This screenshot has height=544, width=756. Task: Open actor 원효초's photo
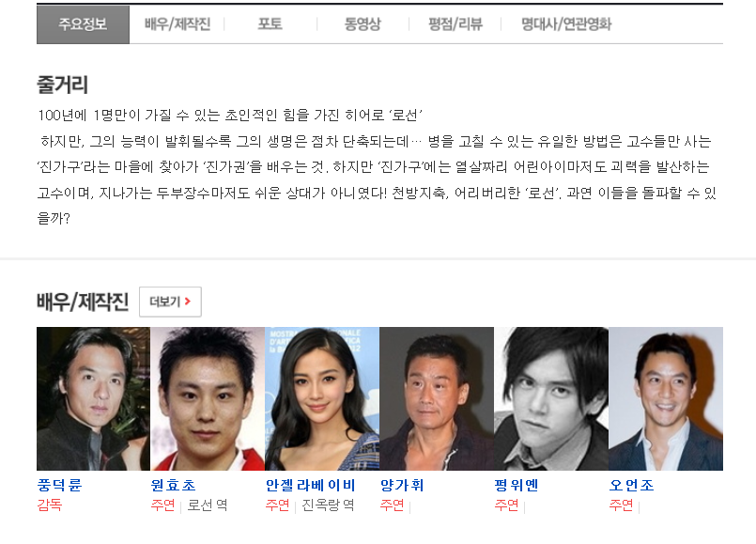(208, 398)
